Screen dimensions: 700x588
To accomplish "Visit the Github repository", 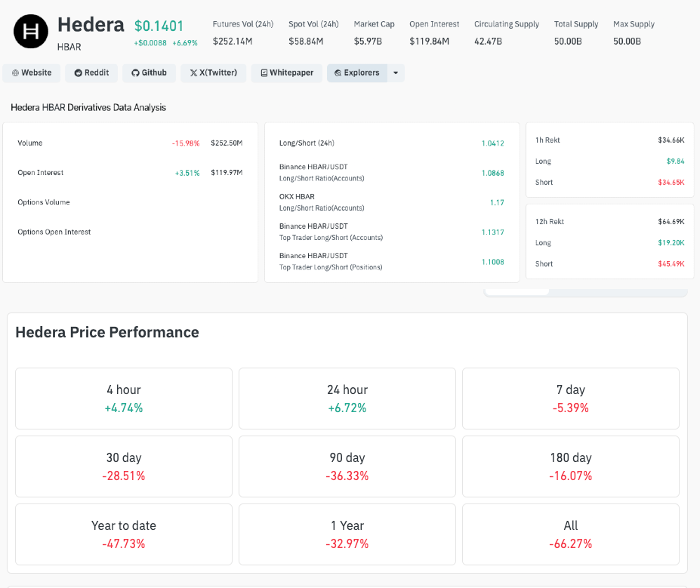I will 148,72.
